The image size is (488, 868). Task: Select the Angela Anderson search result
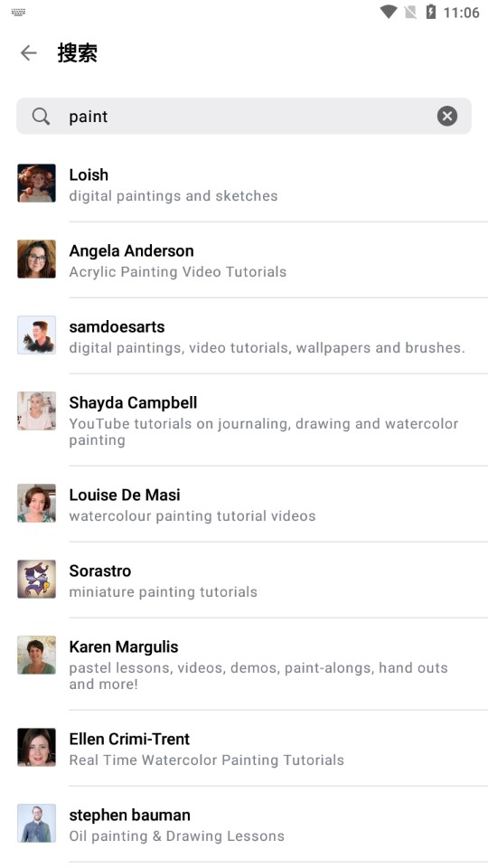244,259
